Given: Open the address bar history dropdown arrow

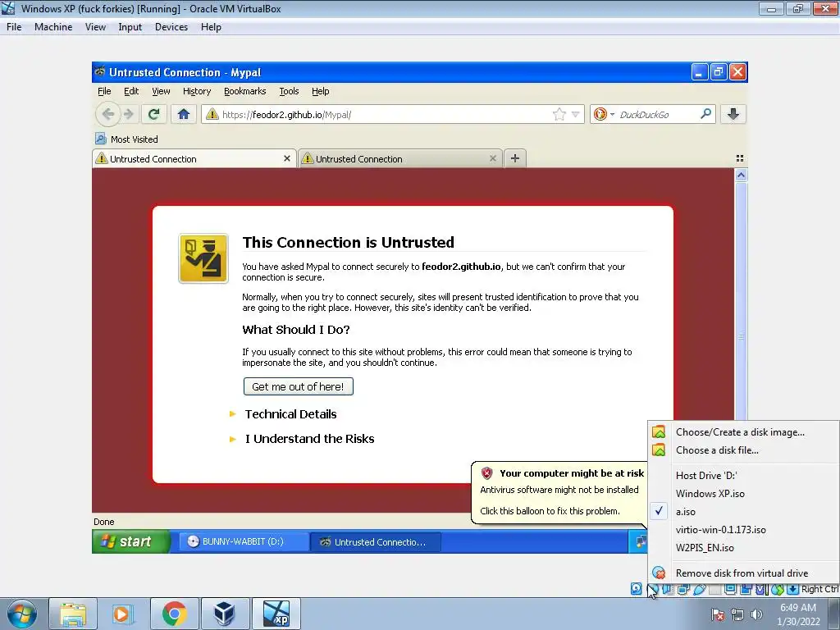Looking at the screenshot, I should pyautogui.click(x=575, y=114).
